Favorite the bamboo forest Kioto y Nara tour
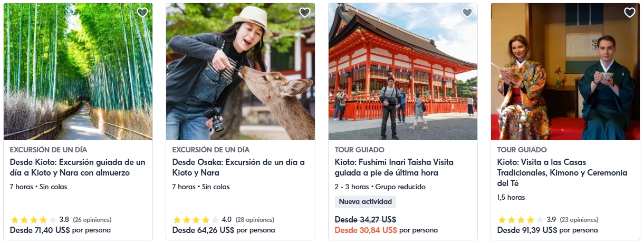The width and height of the screenshot is (644, 243). (142, 13)
